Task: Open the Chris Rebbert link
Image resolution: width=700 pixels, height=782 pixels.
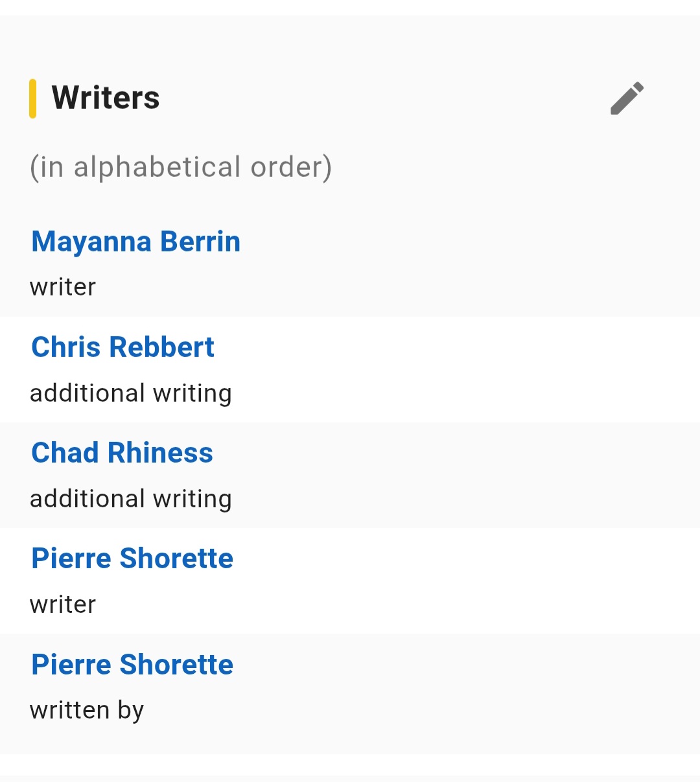Action: pos(123,347)
